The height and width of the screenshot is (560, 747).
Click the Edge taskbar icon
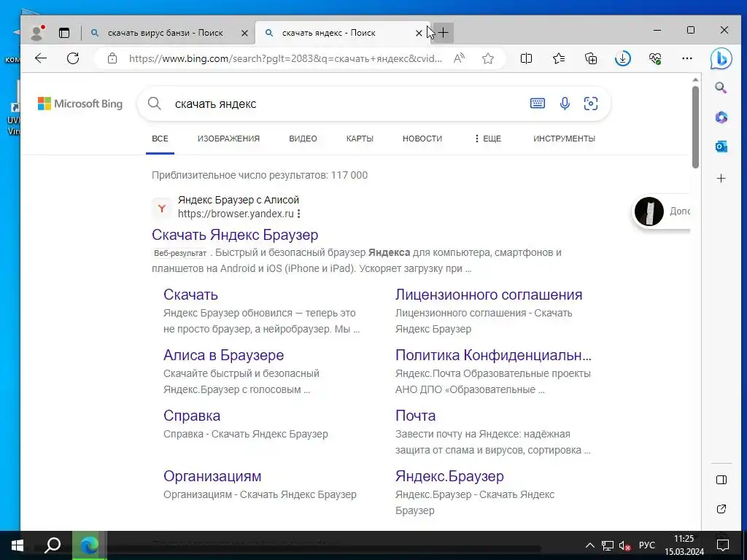[x=89, y=545]
